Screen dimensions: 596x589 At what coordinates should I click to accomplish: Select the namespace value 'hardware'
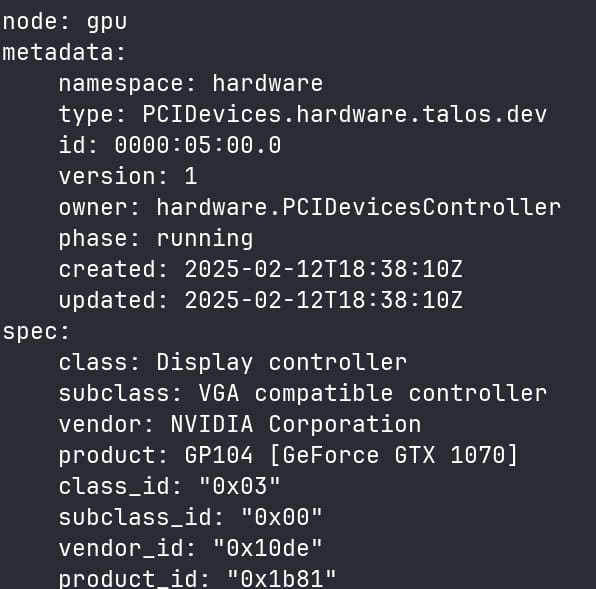click(268, 84)
